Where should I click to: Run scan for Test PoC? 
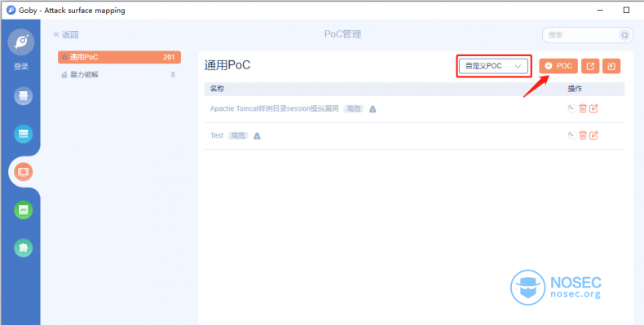(x=571, y=135)
